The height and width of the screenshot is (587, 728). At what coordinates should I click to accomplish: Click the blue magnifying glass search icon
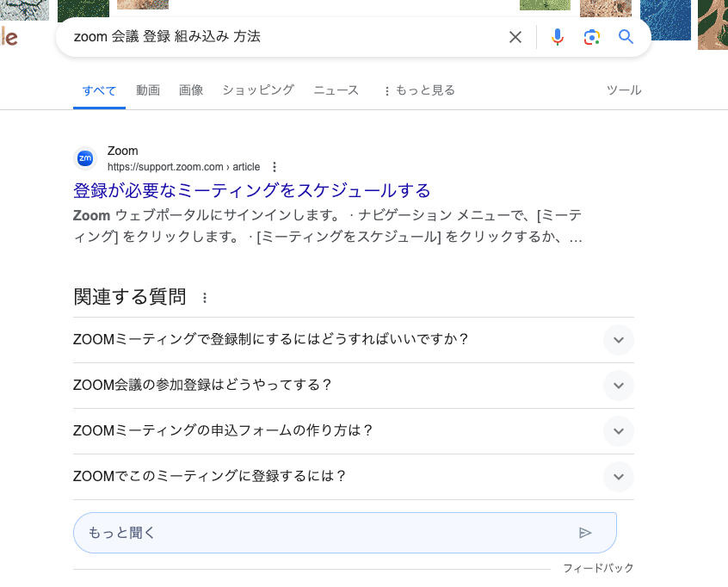pyautogui.click(x=626, y=37)
